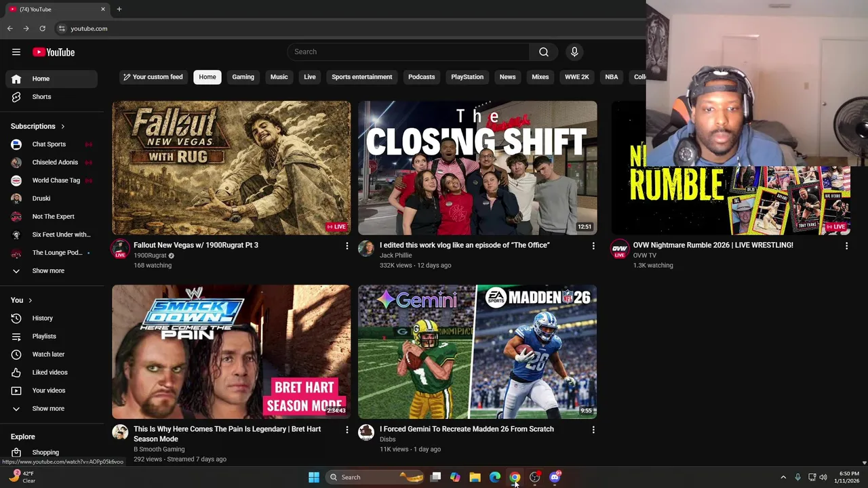868x488 pixels.
Task: Open the World Chase Tag subscription channel
Action: coord(52,180)
